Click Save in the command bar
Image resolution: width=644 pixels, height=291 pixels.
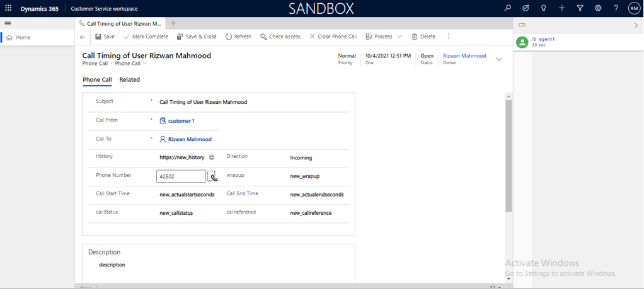point(105,37)
